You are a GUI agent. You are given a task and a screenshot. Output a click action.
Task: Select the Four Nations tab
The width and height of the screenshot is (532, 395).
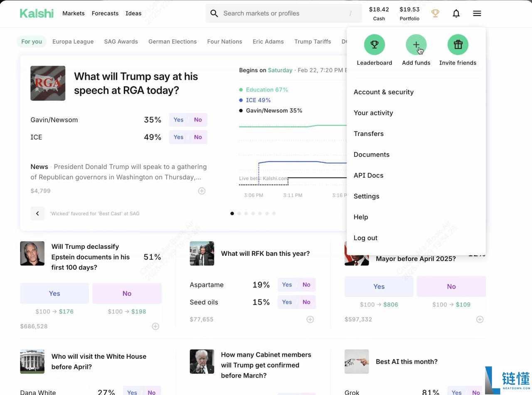click(x=224, y=42)
